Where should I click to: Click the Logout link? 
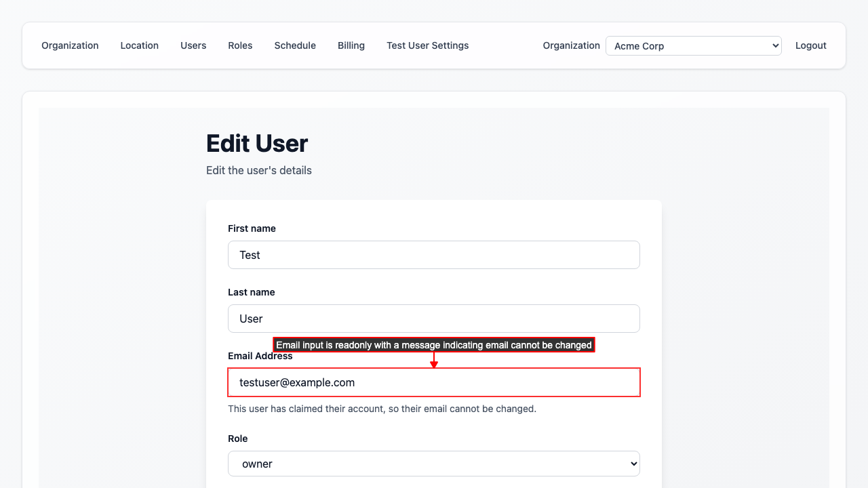click(x=810, y=45)
